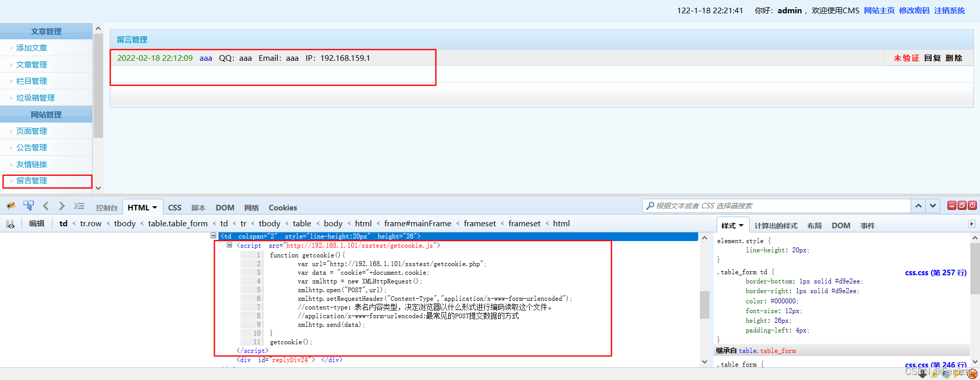Image resolution: width=980 pixels, height=380 pixels.
Task: Click the message timestamp 2022-02-18 22:12:09
Action: (155, 58)
